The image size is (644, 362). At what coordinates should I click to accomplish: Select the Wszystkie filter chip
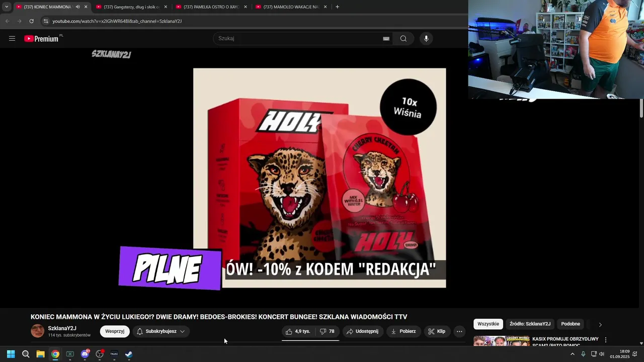488,324
